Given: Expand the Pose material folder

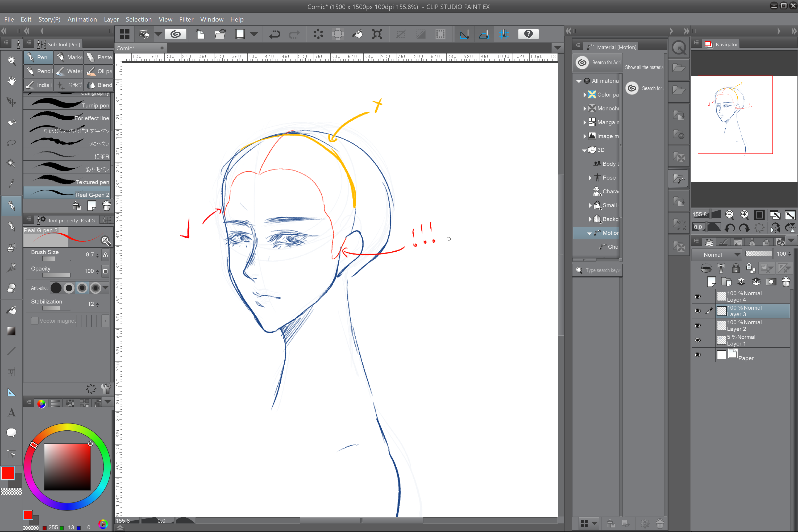Looking at the screenshot, I should coord(590,178).
